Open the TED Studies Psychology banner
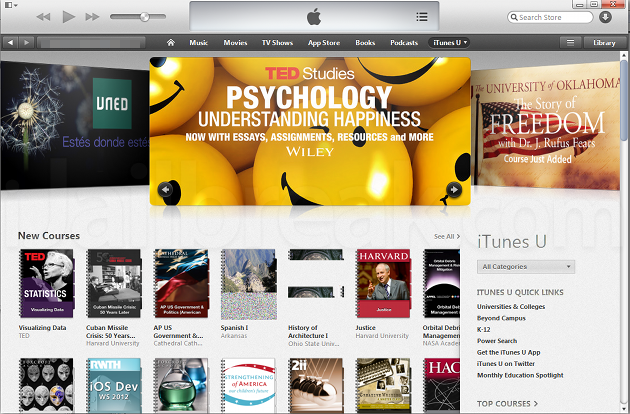Screen dimensions: 630x414 click(310, 131)
